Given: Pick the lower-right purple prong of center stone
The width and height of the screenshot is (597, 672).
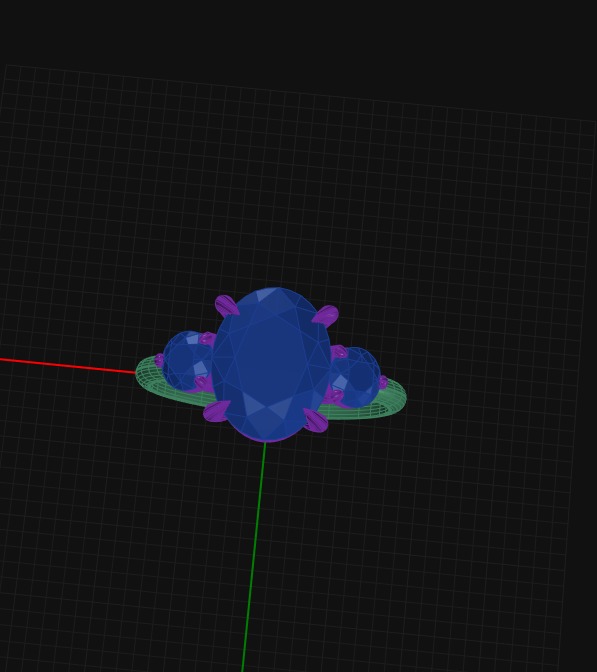Looking at the screenshot, I should [316, 420].
